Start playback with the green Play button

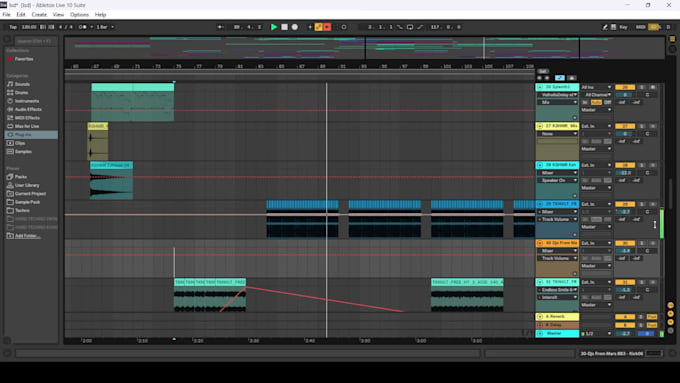274,27
